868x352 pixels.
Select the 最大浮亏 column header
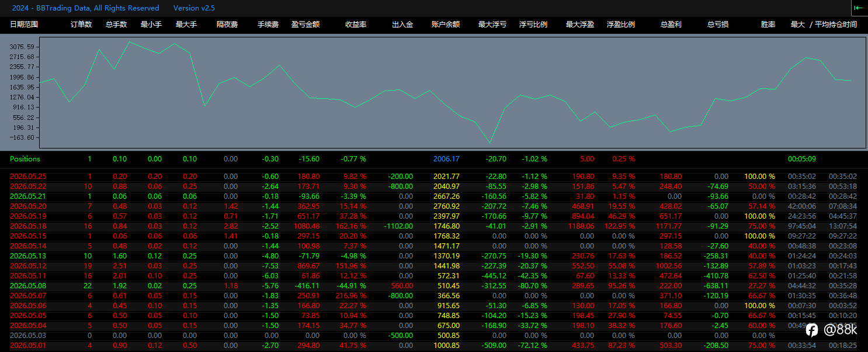tap(492, 25)
